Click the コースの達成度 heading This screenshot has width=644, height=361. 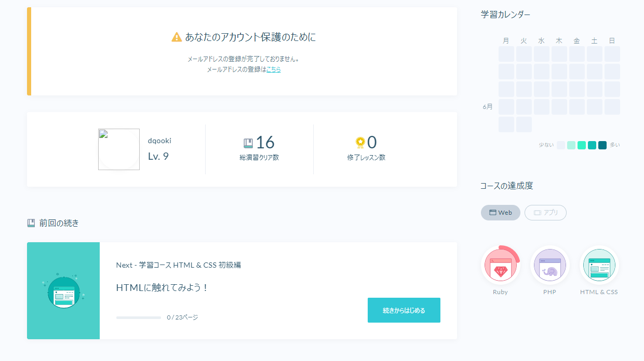pyautogui.click(x=507, y=186)
